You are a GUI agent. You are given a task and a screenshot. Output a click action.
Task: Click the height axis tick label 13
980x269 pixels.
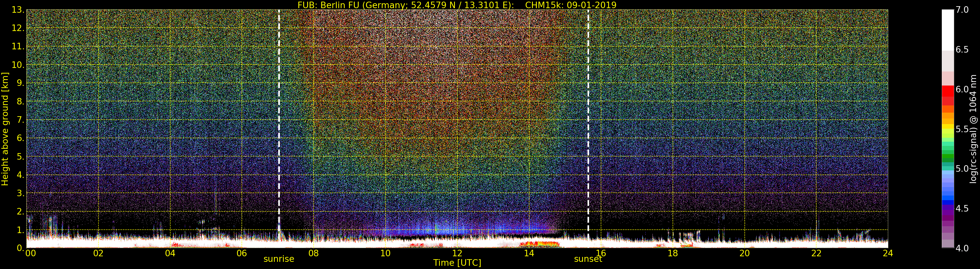click(18, 10)
